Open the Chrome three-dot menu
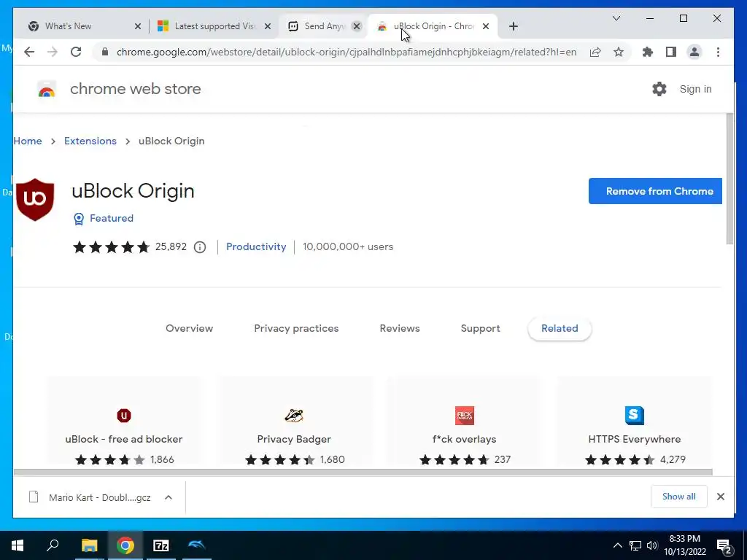This screenshot has height=560, width=747. [718, 52]
